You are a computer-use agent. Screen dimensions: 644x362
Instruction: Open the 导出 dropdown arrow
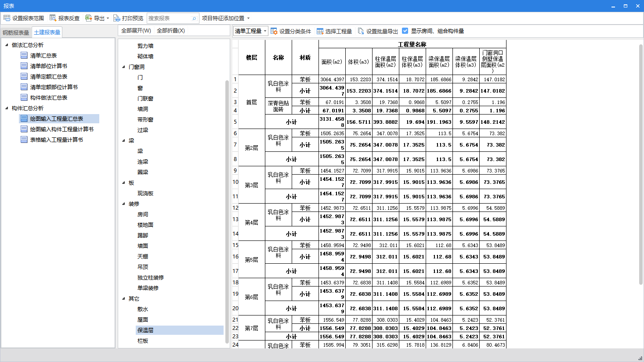(x=108, y=18)
